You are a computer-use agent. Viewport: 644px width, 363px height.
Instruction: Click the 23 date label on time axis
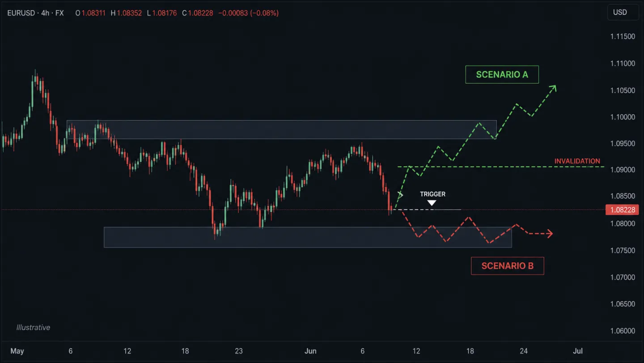(x=239, y=351)
